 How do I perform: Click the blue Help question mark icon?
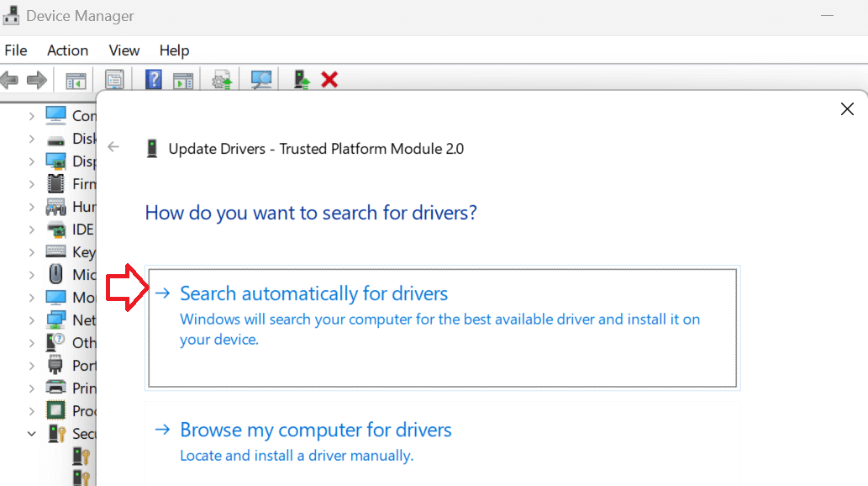153,80
